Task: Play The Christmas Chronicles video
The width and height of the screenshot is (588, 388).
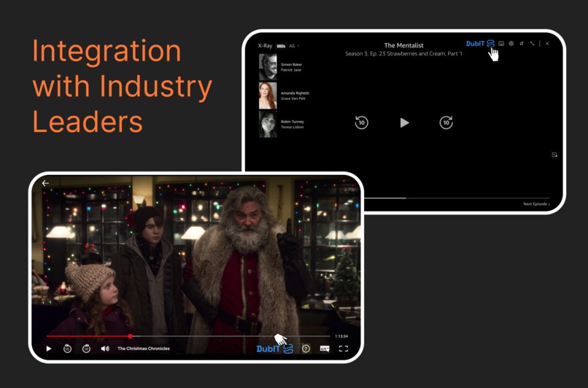Action: (49, 349)
